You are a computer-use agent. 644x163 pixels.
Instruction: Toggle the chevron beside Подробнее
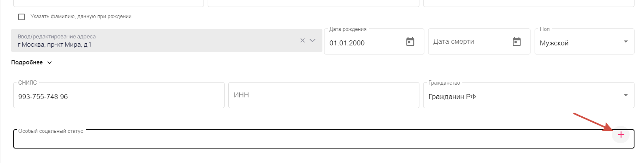[x=50, y=63]
